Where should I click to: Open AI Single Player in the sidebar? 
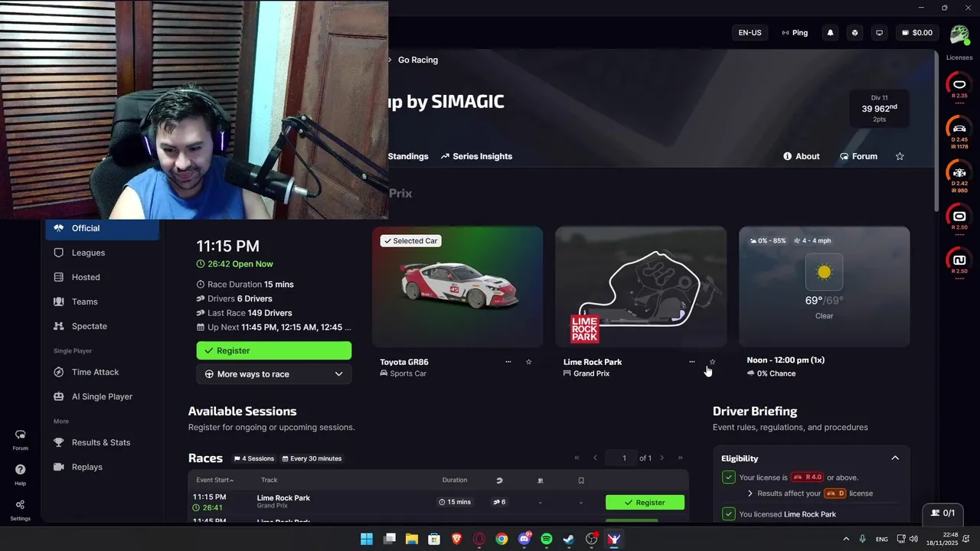[x=103, y=396]
